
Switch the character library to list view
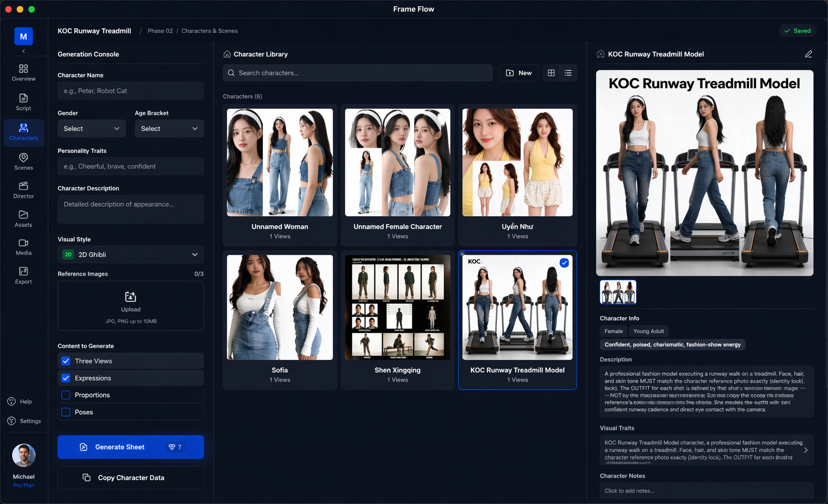pyautogui.click(x=568, y=73)
